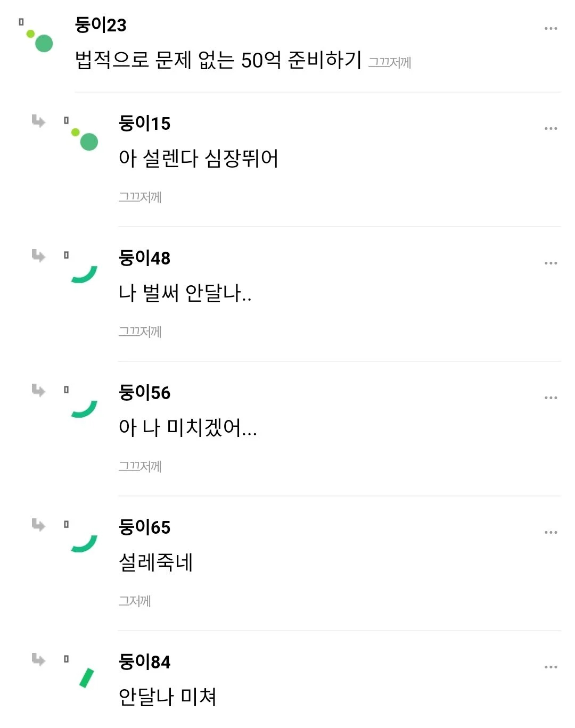The height and width of the screenshot is (728, 575).
Task: Select the reply text '아 설렌다 심장뛰어'
Action: click(x=198, y=159)
